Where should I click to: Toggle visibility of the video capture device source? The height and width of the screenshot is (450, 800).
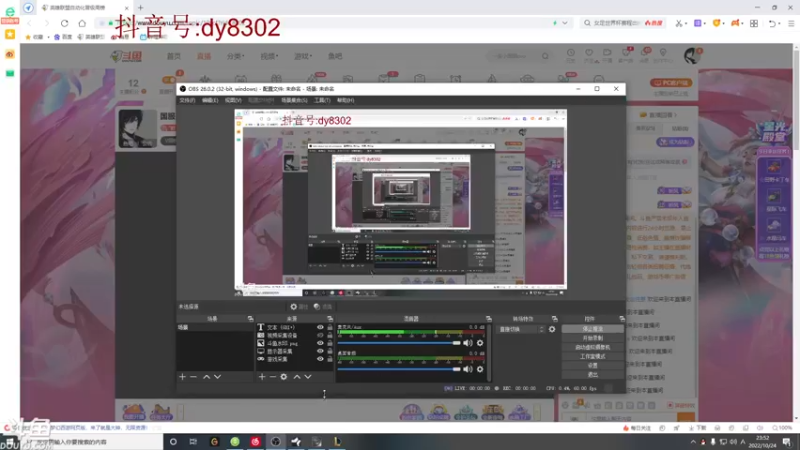(x=320, y=335)
